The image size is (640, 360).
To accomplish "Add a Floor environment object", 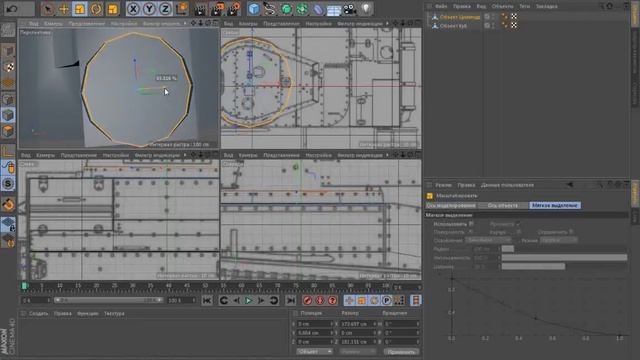I will 334,10.
